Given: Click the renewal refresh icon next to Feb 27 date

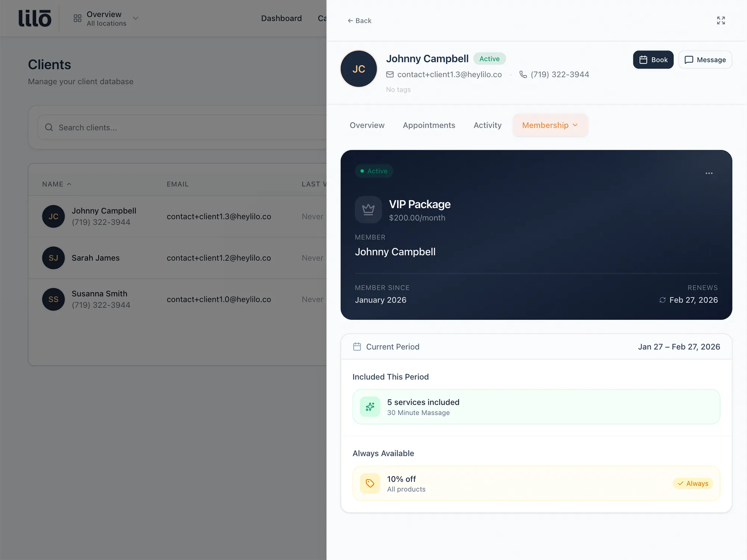Looking at the screenshot, I should (662, 300).
